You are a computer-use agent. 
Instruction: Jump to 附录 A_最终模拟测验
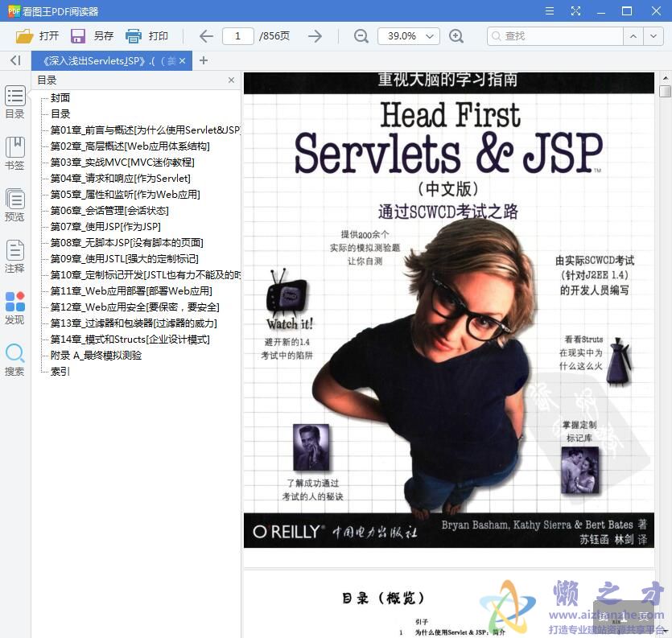[96, 356]
